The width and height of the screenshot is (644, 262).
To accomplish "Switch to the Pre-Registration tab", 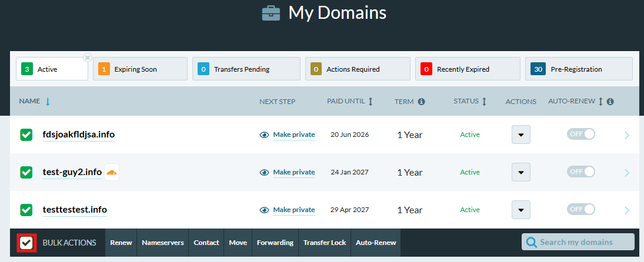I will pos(578,69).
